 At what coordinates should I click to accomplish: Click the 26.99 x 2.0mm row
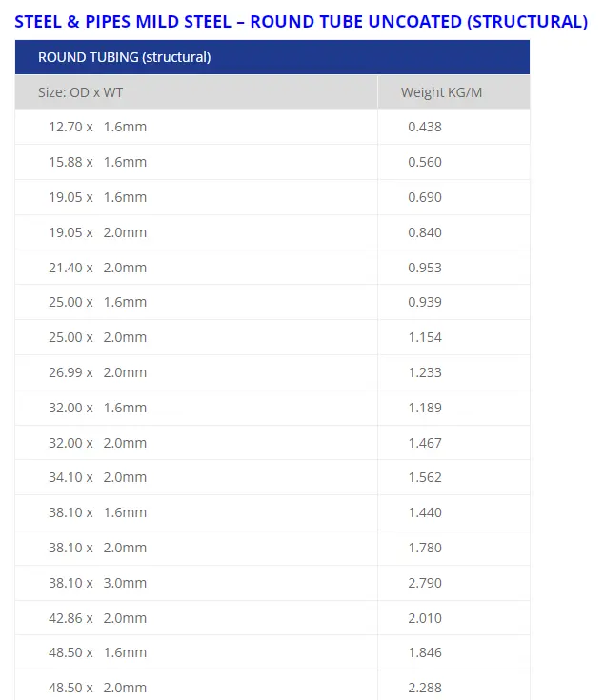[272, 372]
